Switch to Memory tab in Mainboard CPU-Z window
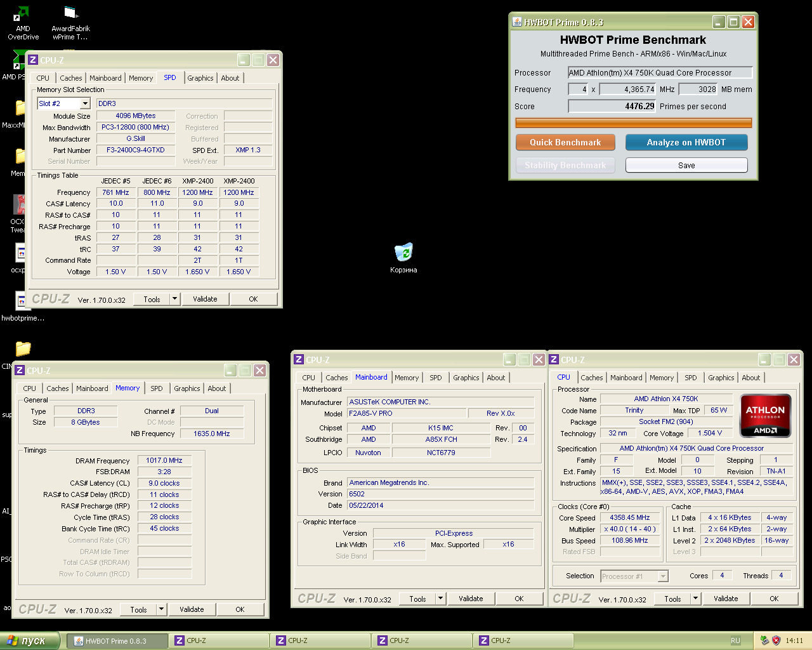Viewport: 812px width, 650px height. tap(407, 378)
